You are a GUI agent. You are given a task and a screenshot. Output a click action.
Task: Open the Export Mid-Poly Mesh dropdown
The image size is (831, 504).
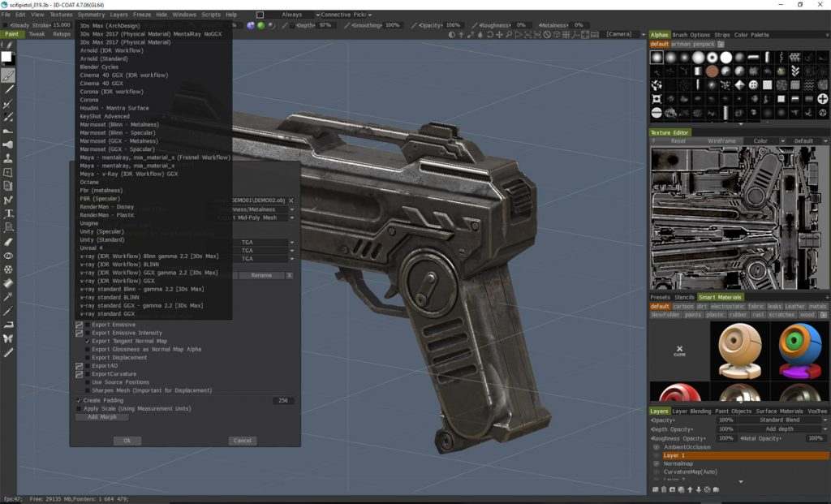[256, 218]
